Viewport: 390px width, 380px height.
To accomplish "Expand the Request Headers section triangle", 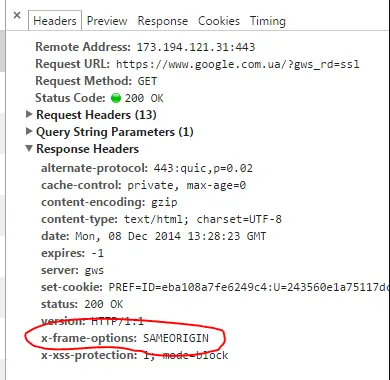I will 29,114.
